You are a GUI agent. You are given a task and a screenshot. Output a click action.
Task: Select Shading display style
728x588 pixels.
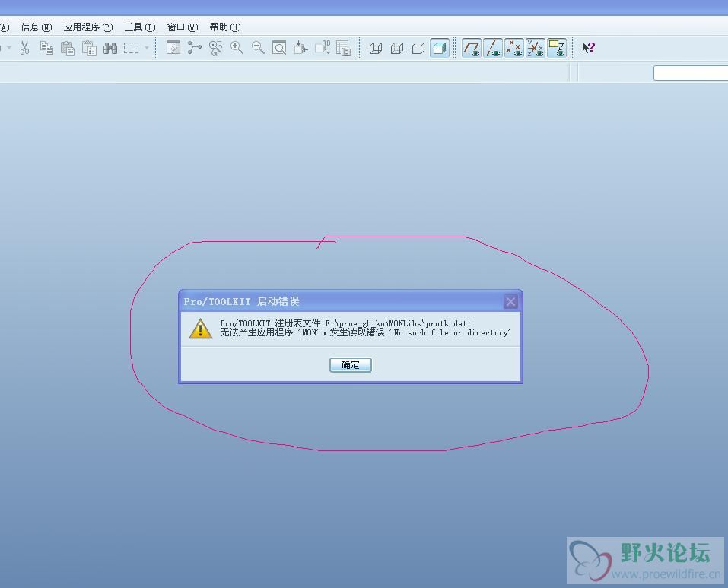(x=440, y=48)
